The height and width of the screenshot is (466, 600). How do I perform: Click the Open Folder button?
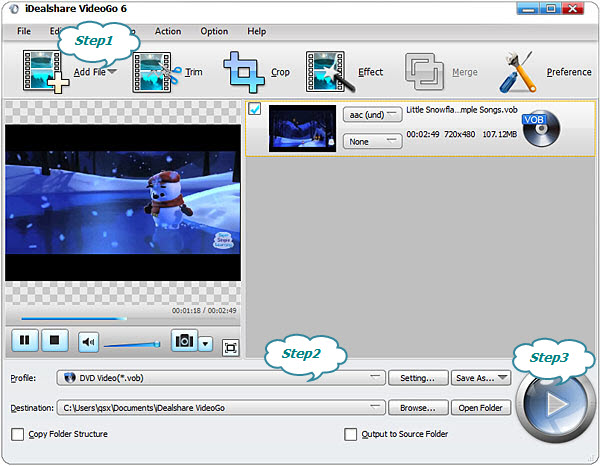(x=481, y=408)
